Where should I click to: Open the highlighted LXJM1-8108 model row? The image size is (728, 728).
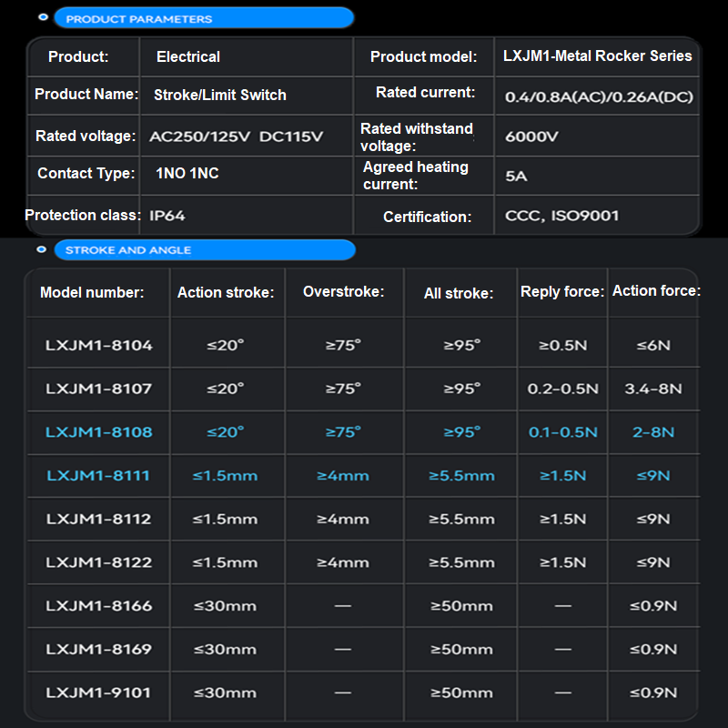(99, 431)
